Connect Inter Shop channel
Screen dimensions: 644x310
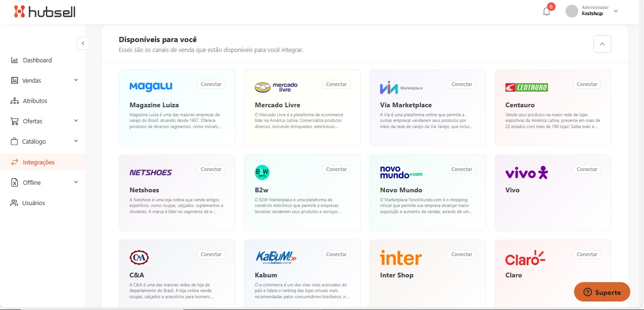pos(461,254)
